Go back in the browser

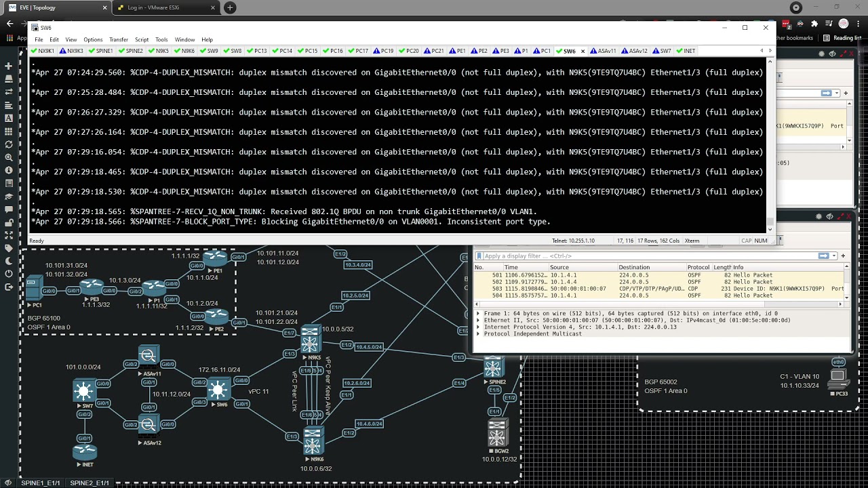(x=9, y=23)
